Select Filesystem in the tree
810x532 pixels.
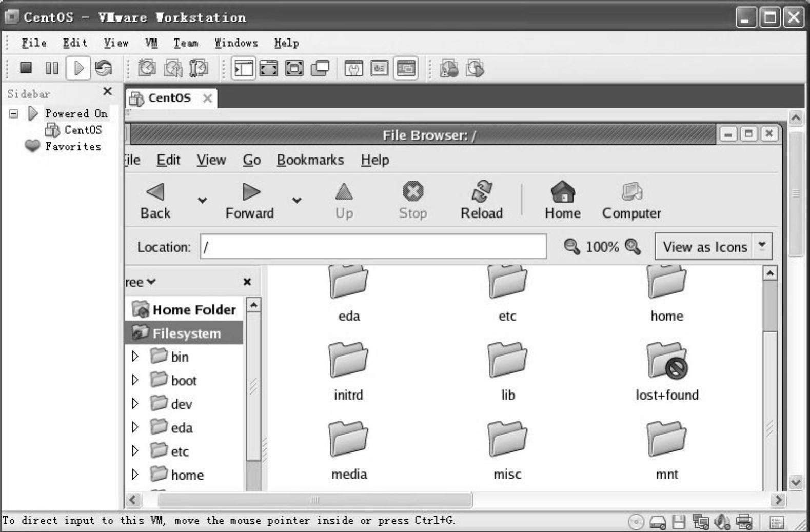click(184, 333)
